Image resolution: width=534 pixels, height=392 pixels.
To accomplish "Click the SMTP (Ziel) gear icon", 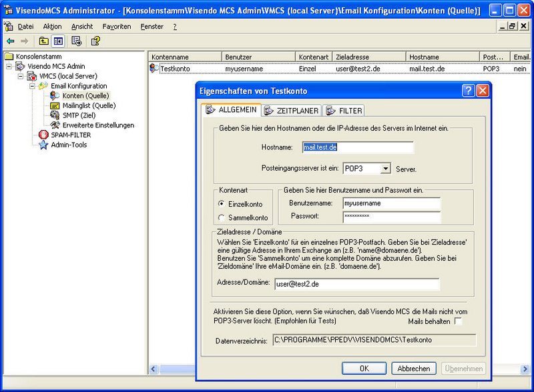I will (55, 115).
